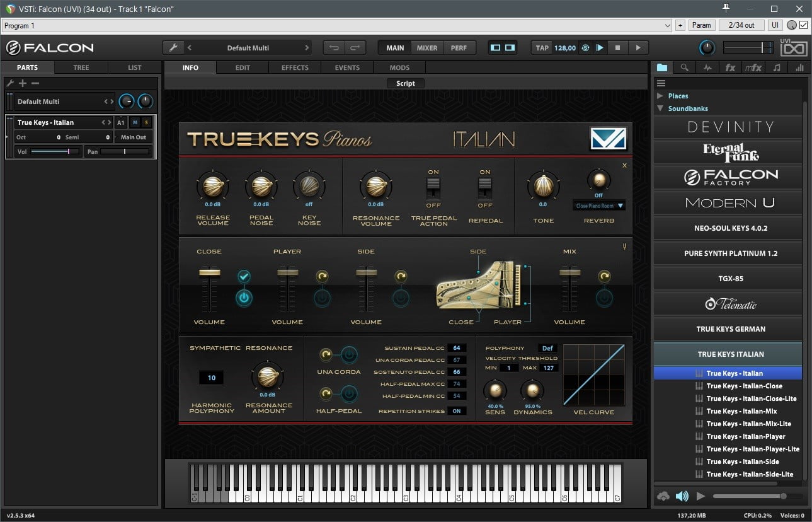Switch to the EDIT tab
The image size is (812, 522).
243,67
